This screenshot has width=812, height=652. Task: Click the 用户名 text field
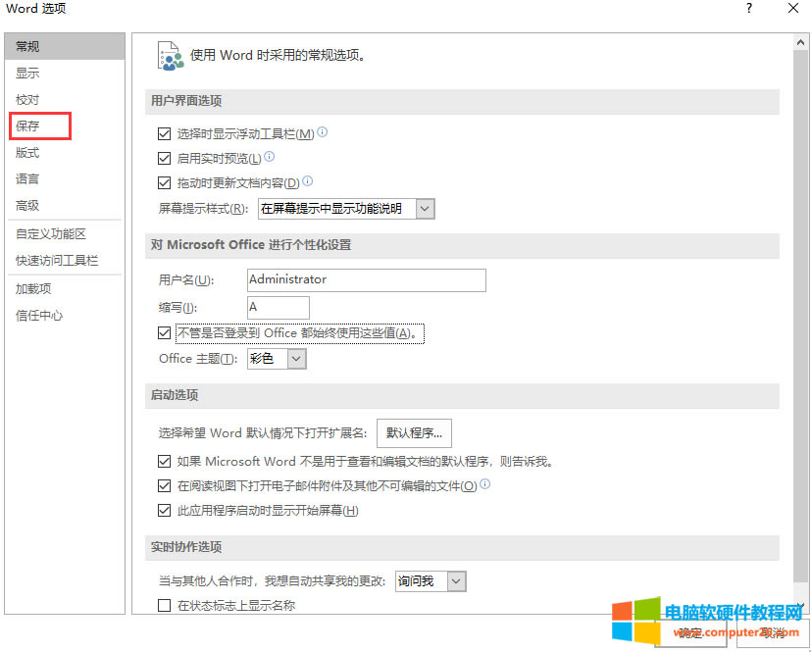(x=367, y=280)
